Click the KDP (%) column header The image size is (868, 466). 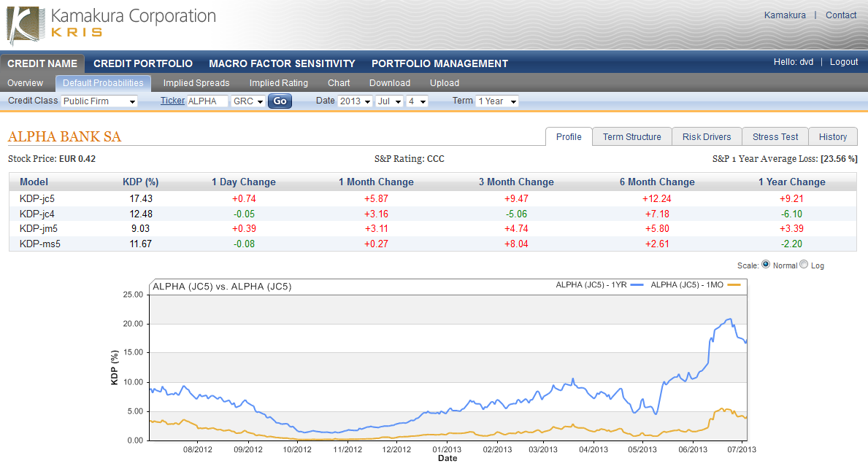pyautogui.click(x=141, y=182)
